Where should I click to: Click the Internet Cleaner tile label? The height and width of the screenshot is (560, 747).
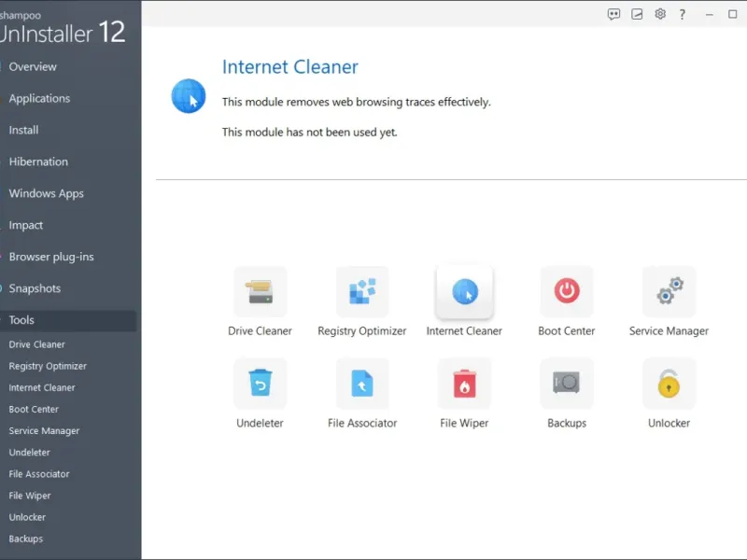click(464, 331)
